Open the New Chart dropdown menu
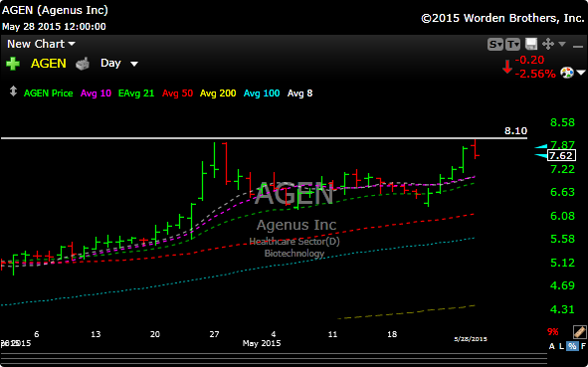588x367 pixels. point(41,44)
